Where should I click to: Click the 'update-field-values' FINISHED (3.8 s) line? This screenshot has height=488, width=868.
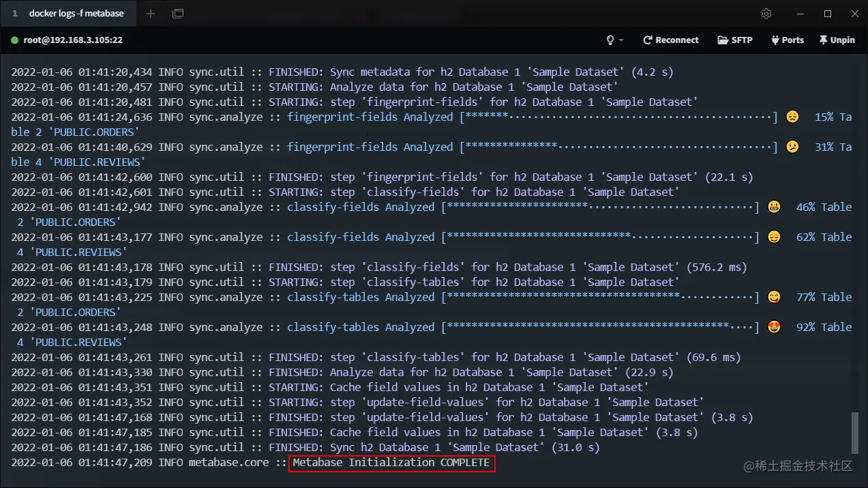[382, 418]
